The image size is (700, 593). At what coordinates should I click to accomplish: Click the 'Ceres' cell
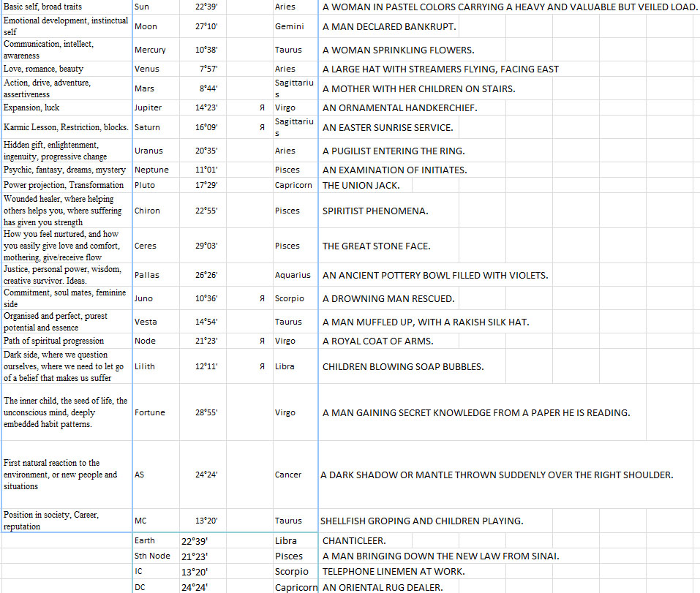(156, 246)
